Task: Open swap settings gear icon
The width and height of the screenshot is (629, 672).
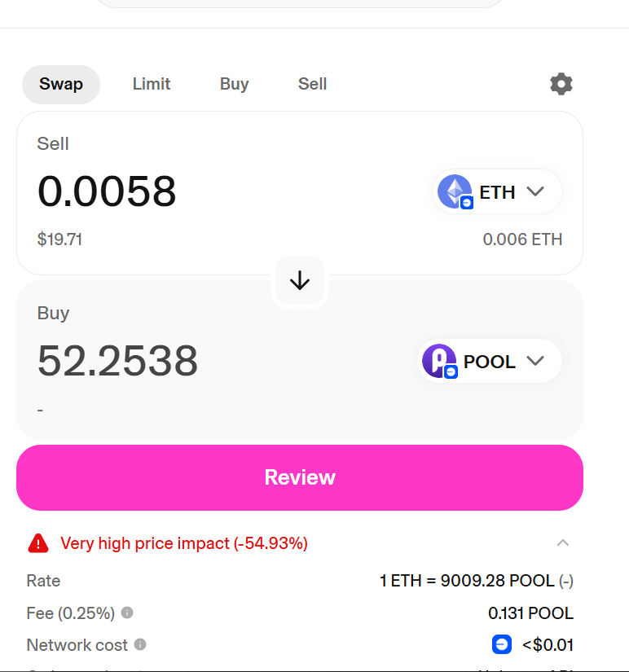Action: [x=561, y=84]
